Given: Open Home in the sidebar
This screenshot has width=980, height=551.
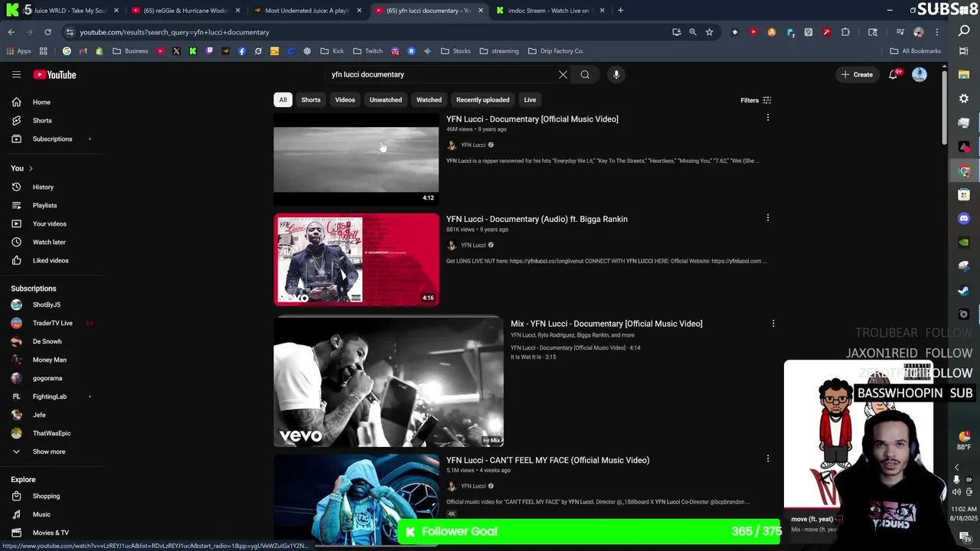Looking at the screenshot, I should (x=42, y=102).
